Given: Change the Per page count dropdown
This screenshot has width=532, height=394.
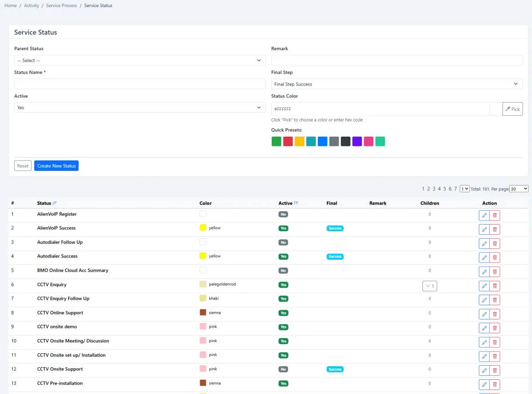Looking at the screenshot, I should (x=519, y=189).
